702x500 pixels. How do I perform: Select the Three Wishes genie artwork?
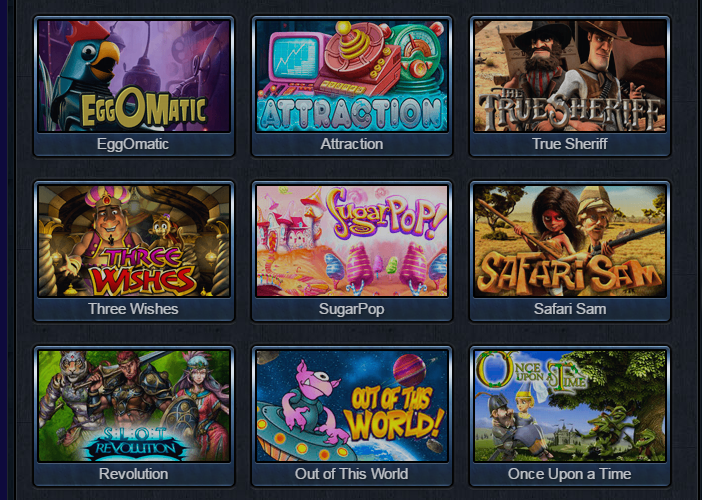(x=134, y=241)
